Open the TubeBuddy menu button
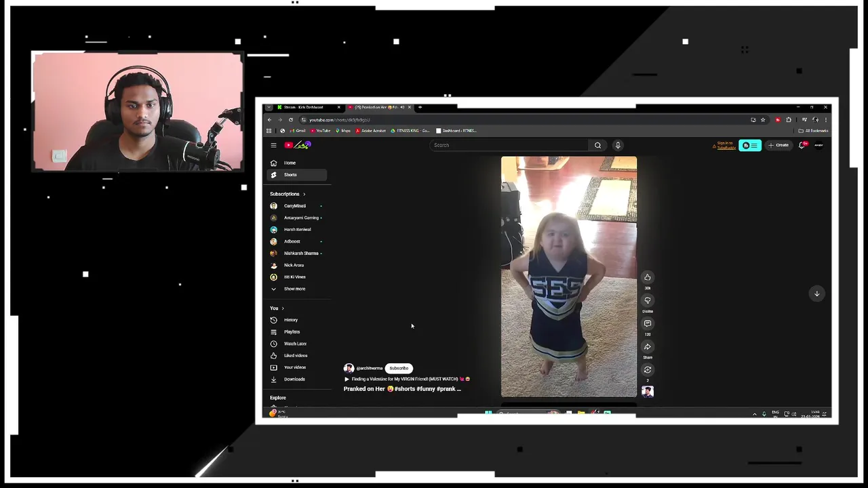The height and width of the screenshot is (488, 868). (750, 145)
